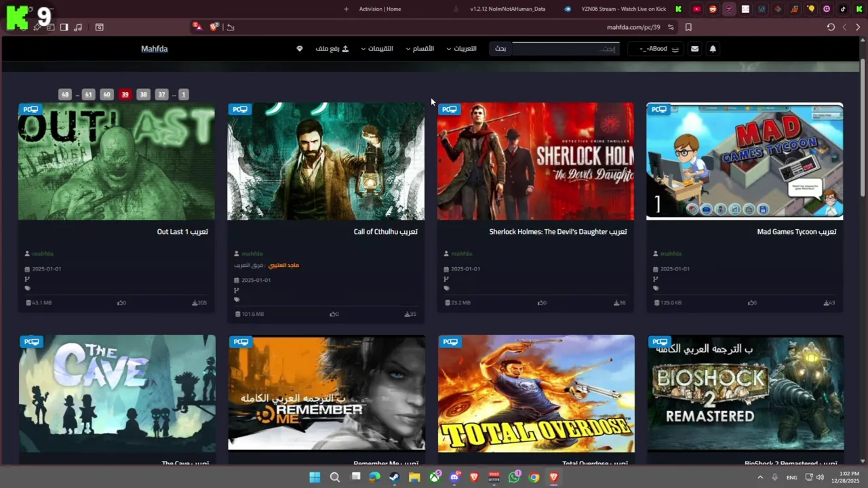Expand the التقييمات dropdown menu

tap(377, 49)
